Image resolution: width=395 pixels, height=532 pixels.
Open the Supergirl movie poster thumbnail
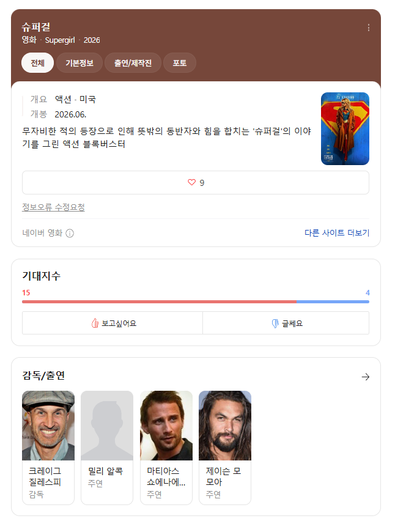345,128
